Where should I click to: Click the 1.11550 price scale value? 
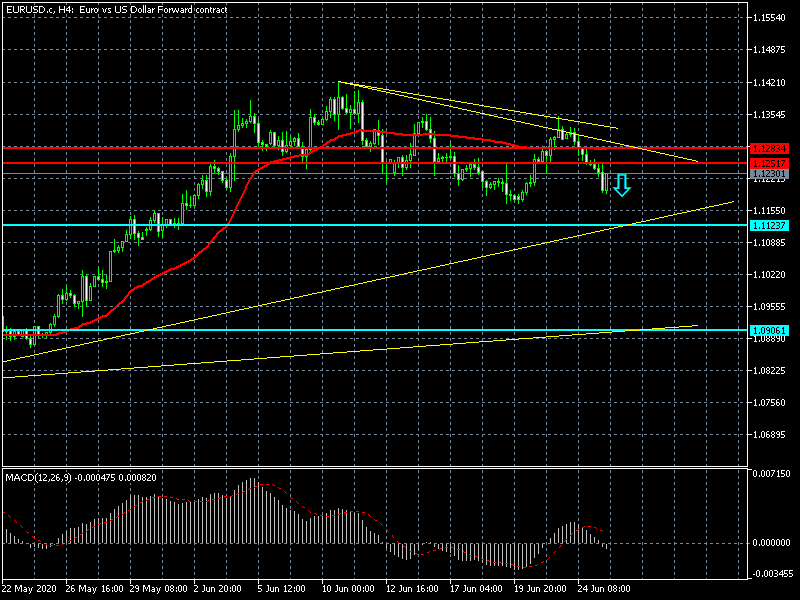(x=769, y=210)
